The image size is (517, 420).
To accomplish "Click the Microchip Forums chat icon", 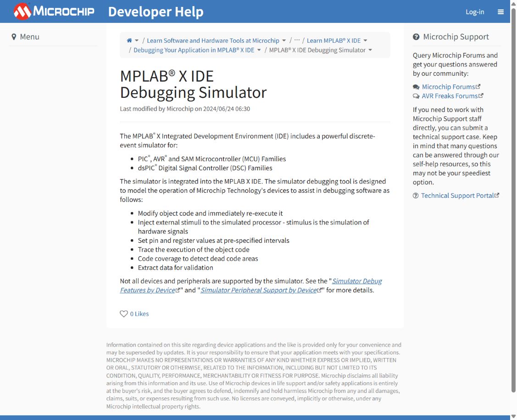I will tap(416, 87).
